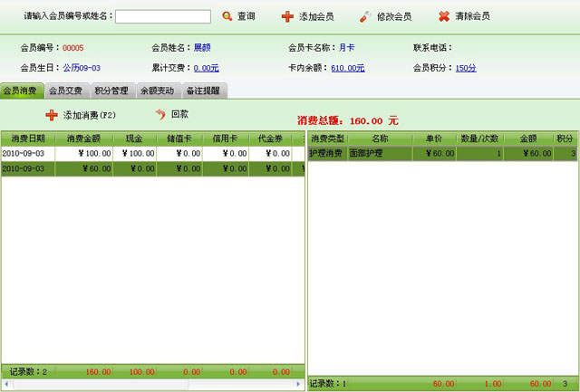Click the 回款 return arrow icon
580x392 pixels.
coord(160,115)
